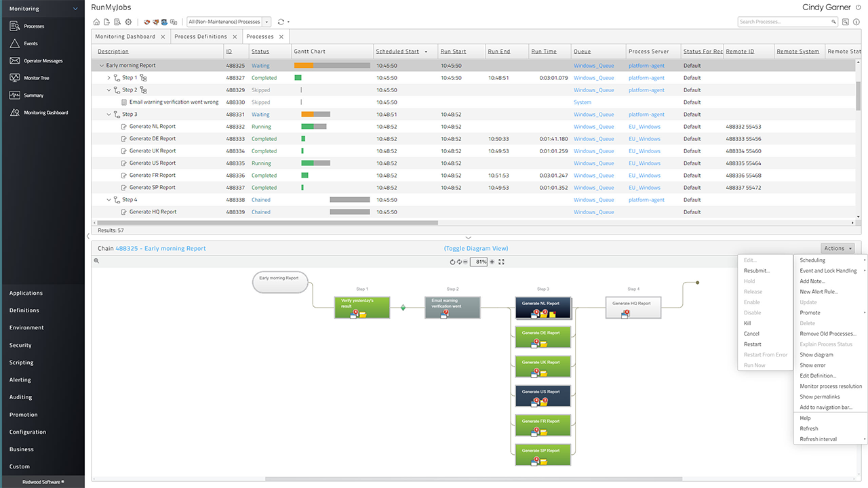Choose Show diagram in Actions menu
Screen dimensions: 868x488
(x=816, y=354)
